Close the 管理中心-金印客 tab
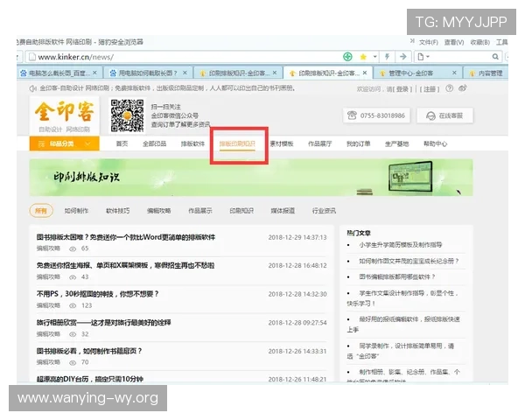Screen dimensions: 525x420 pyautogui.click(x=454, y=73)
